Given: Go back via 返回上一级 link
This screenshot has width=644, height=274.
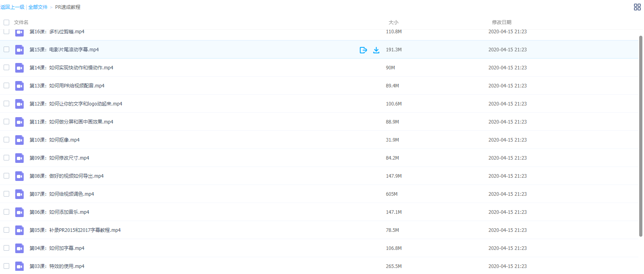Looking at the screenshot, I should [12, 7].
